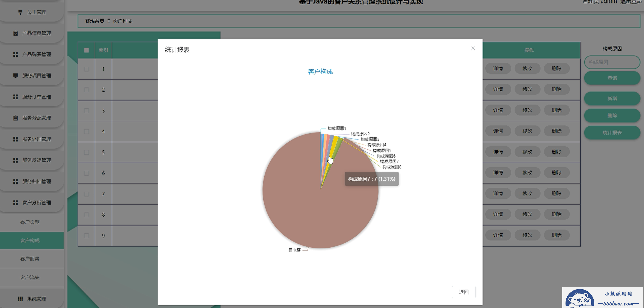Open the 客户贡献 submenu item

[30, 222]
